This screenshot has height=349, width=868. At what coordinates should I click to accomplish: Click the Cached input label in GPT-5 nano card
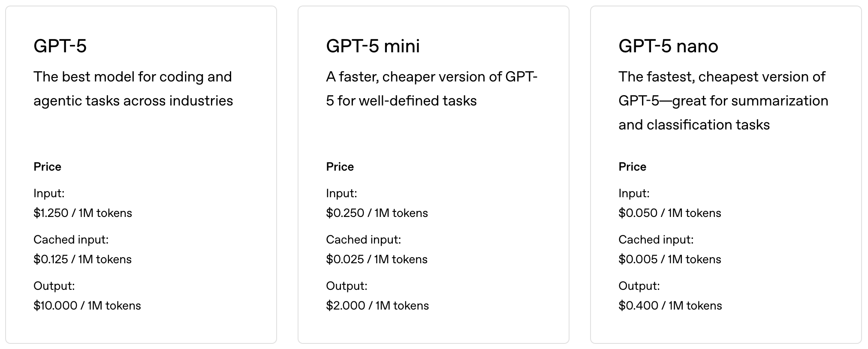656,240
